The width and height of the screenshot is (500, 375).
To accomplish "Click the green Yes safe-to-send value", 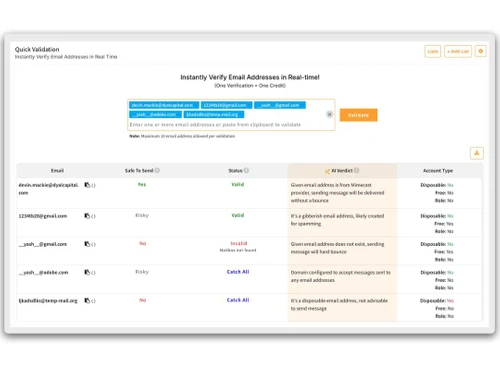I will click(x=142, y=184).
